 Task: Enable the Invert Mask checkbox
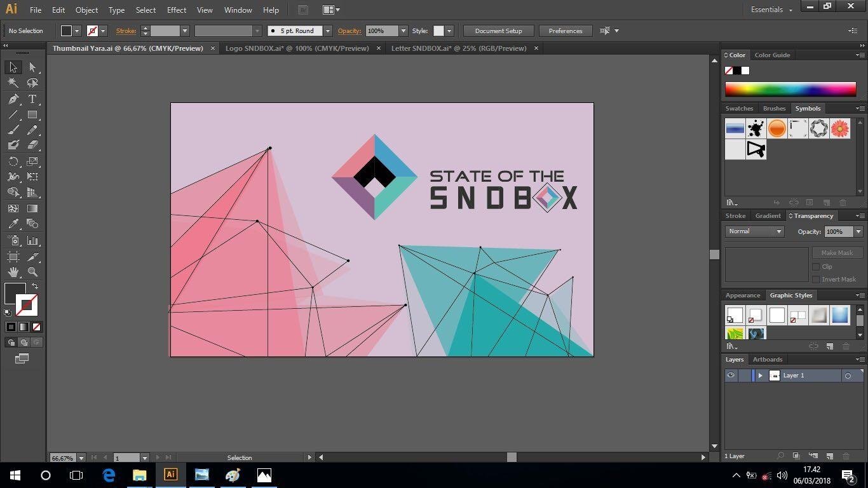pyautogui.click(x=817, y=280)
